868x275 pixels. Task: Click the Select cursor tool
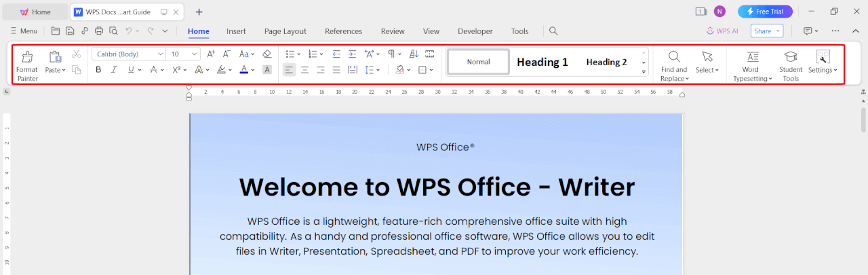point(707,56)
